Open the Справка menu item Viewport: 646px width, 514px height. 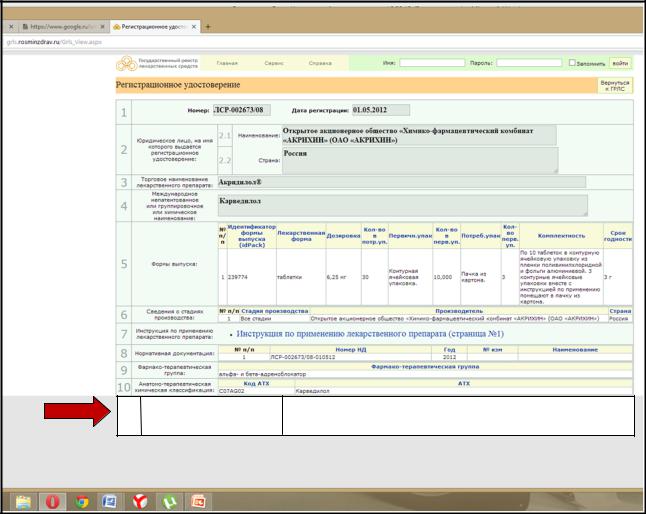[320, 63]
